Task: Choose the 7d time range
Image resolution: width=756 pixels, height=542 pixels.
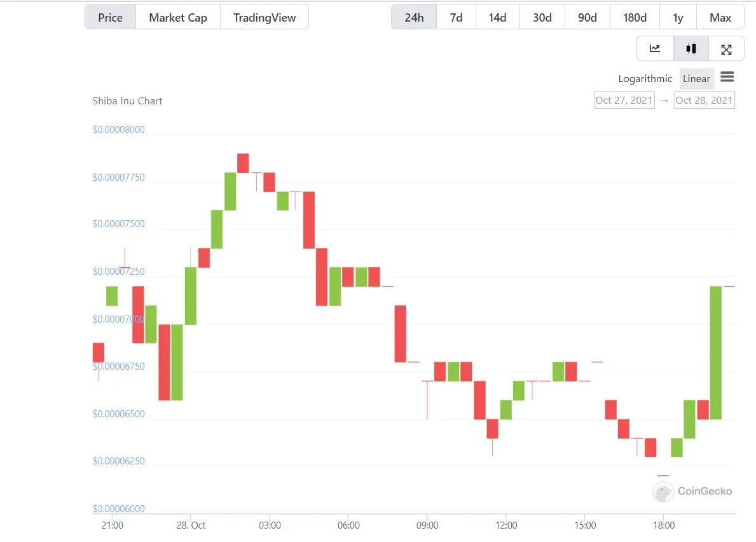Action: click(x=456, y=17)
